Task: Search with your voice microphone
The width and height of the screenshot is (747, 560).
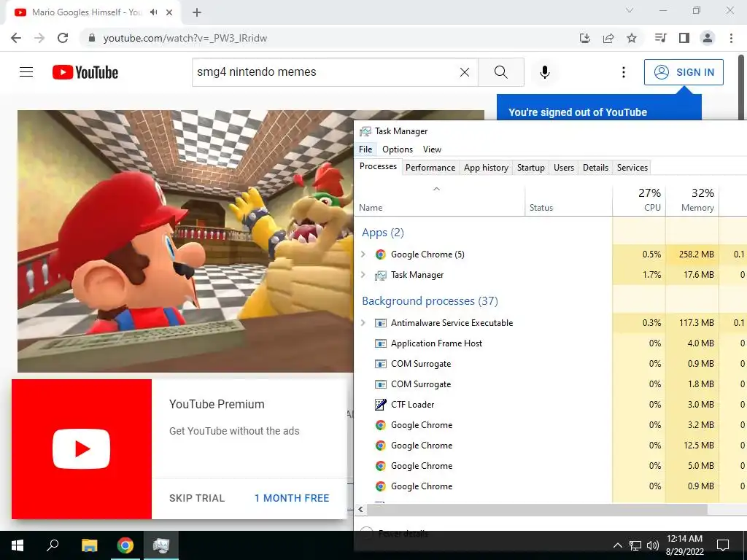Action: point(545,72)
